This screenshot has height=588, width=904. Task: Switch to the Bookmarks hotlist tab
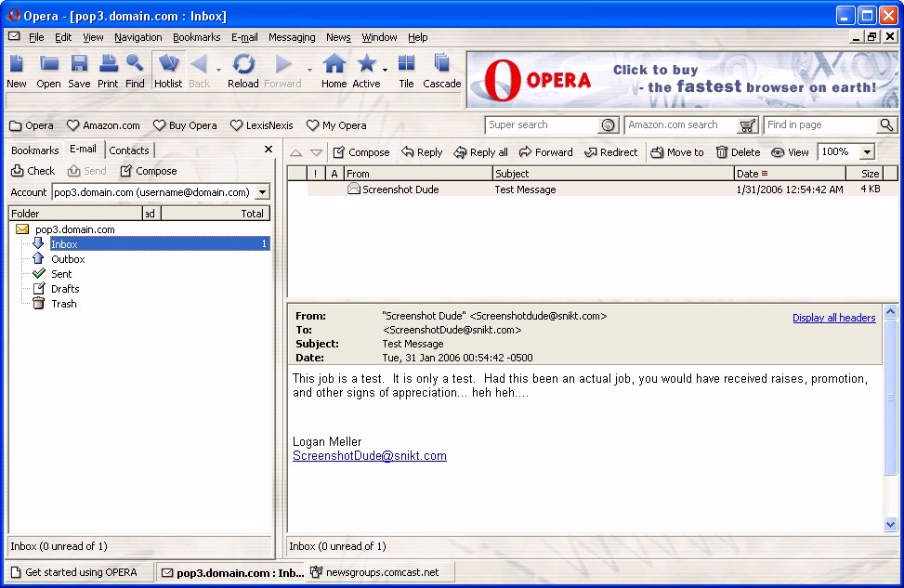click(35, 150)
